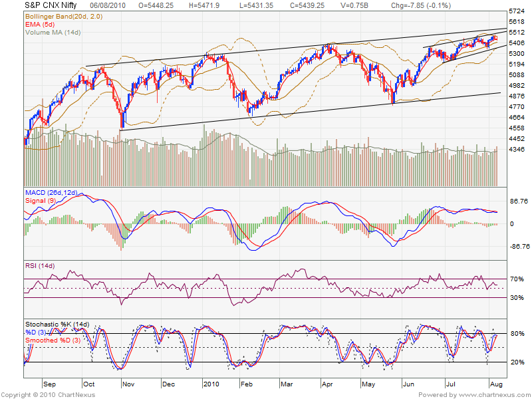Click the Smoothed %D (3) legend label
Screen dimensions: 532x399
tap(53, 340)
